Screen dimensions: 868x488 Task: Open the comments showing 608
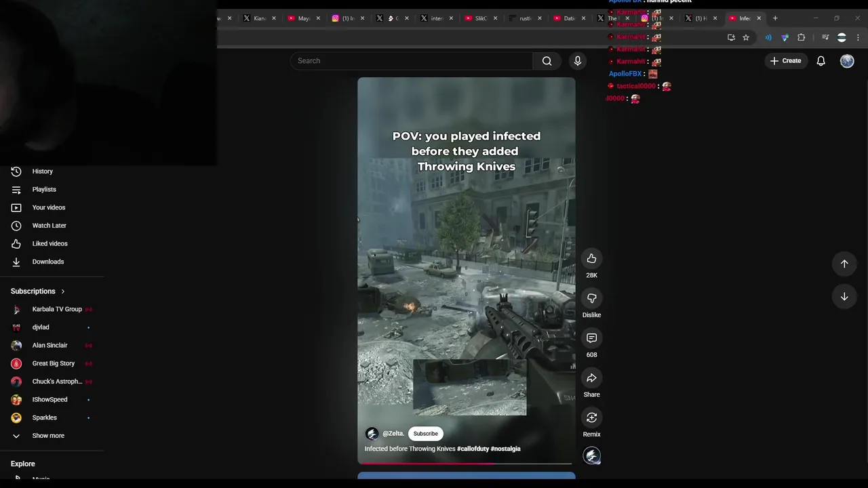pyautogui.click(x=591, y=338)
